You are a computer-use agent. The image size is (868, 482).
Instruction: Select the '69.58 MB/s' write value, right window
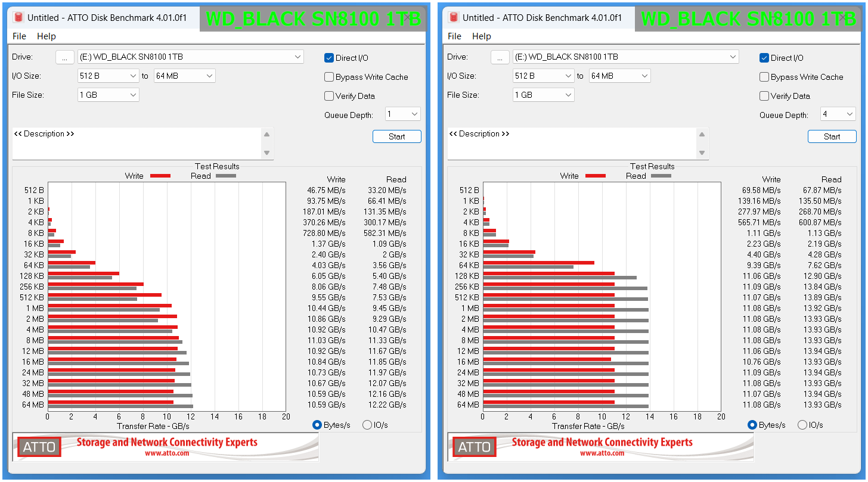(761, 190)
